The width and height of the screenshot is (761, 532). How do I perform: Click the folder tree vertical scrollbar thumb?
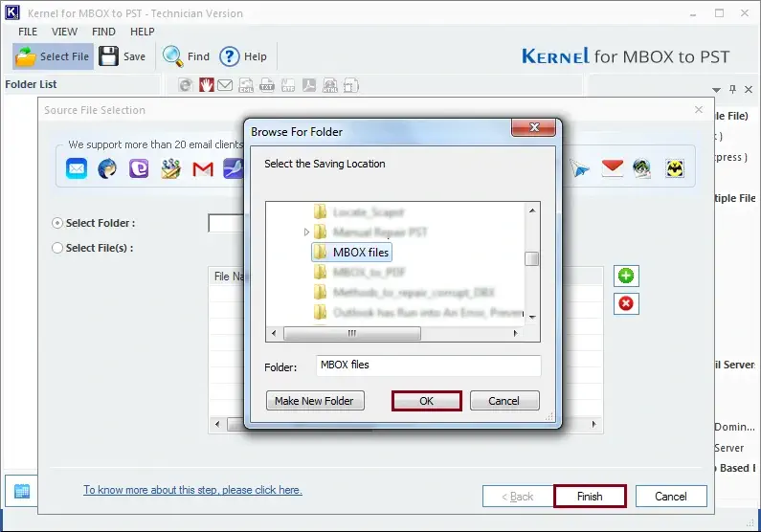[x=532, y=258]
